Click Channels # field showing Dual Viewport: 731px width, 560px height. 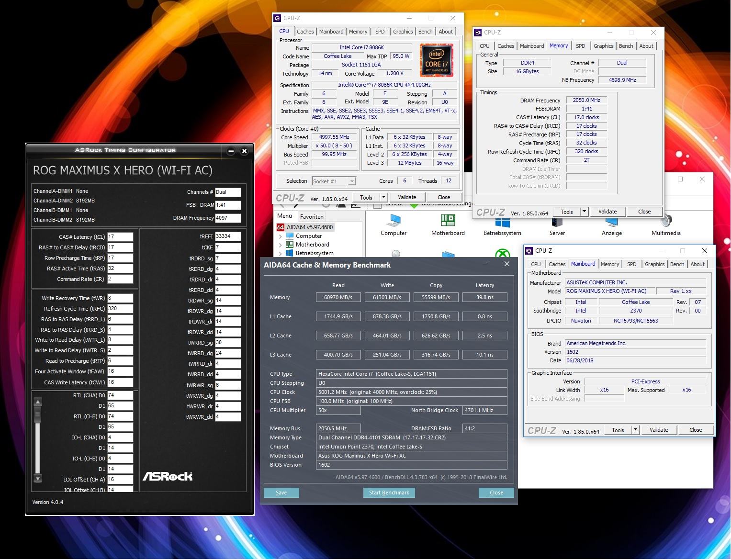pos(228,192)
